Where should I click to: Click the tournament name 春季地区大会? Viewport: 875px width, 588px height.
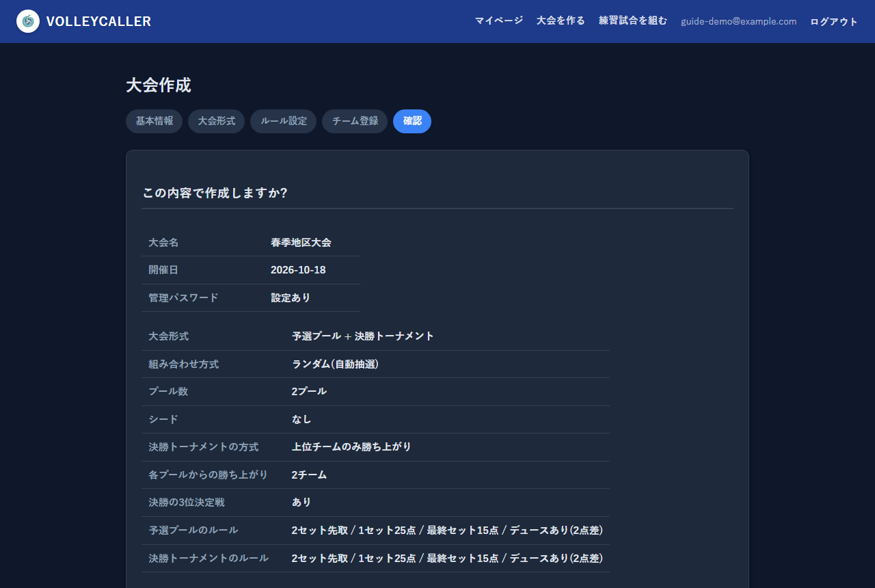[301, 243]
